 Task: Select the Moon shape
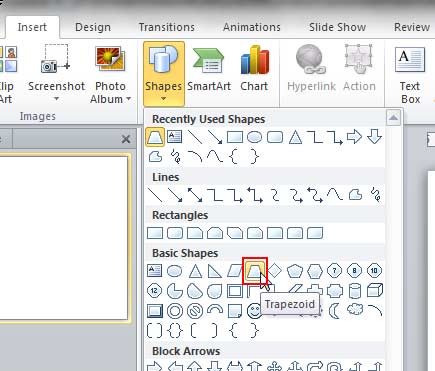[334, 311]
